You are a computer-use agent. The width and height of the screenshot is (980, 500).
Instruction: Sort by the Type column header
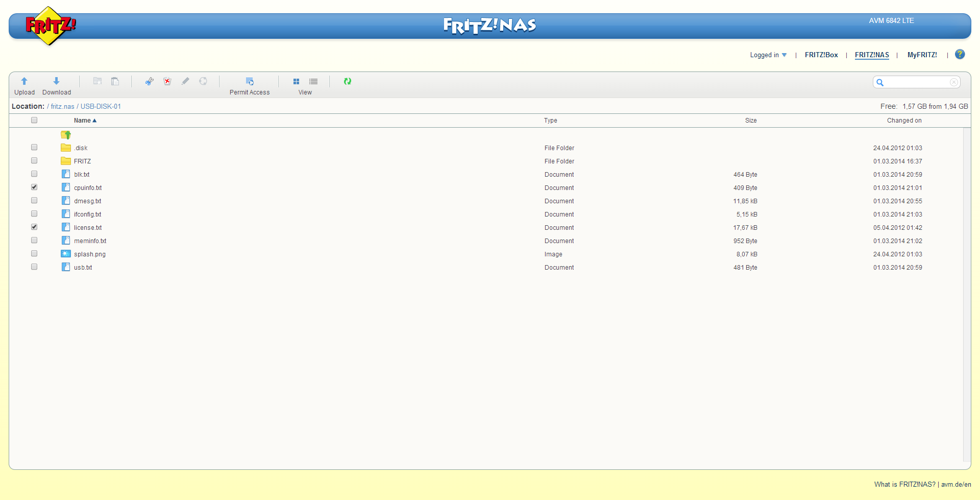coord(551,121)
